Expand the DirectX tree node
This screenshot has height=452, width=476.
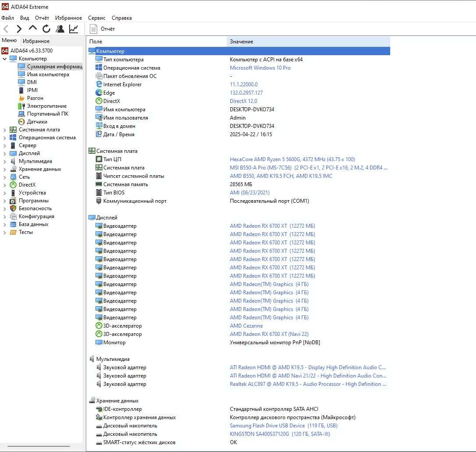[x=4, y=185]
